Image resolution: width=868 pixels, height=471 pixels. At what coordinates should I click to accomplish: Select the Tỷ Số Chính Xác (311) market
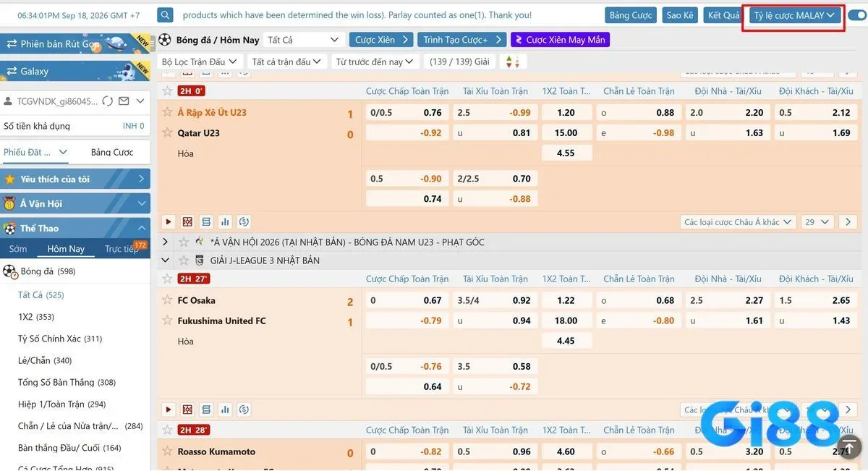pos(60,339)
